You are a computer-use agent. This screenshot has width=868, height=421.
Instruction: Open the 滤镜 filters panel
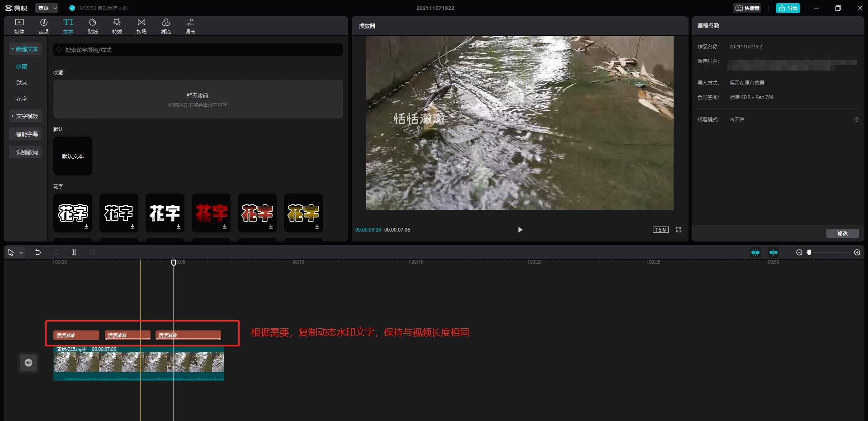coord(166,26)
